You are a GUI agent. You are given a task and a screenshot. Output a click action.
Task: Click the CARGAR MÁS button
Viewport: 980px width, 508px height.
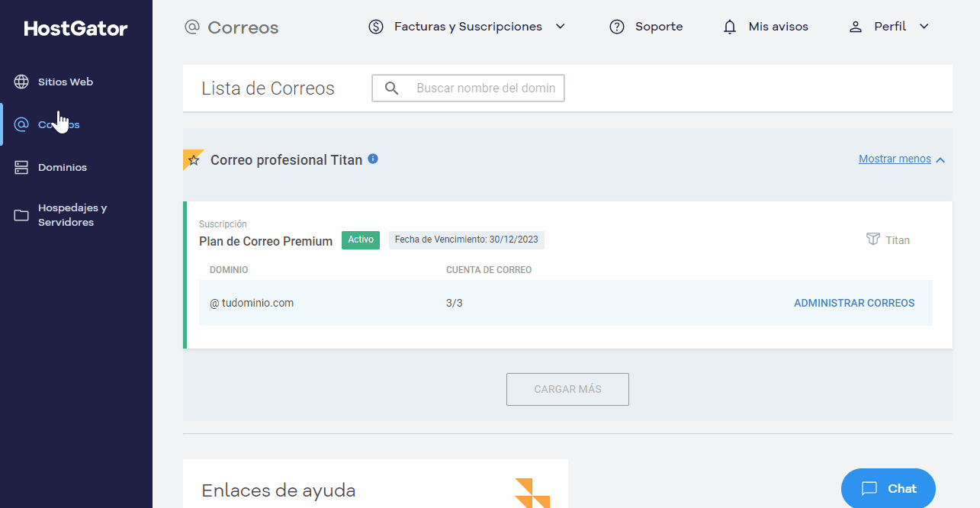[x=567, y=389]
